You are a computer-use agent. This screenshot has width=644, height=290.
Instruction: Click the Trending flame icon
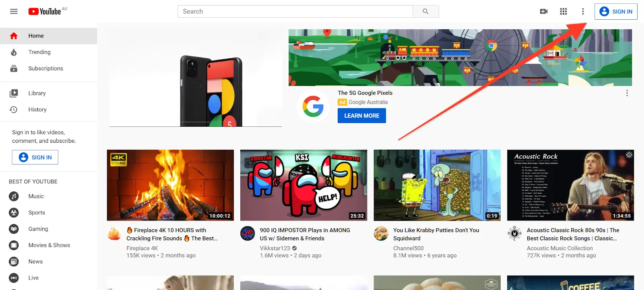click(x=14, y=52)
